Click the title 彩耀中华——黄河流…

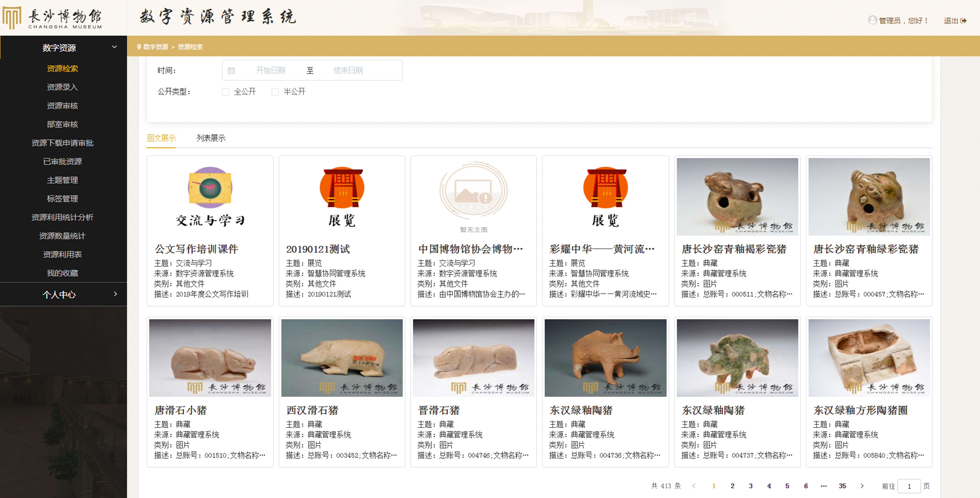[x=602, y=249]
